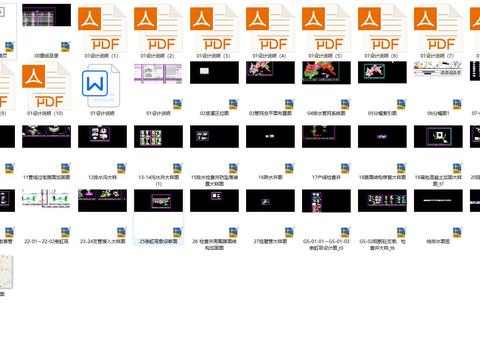Select the colorful network map thumbnail labeled 04
The width and height of the screenshot is (480, 360).
pos(326,72)
